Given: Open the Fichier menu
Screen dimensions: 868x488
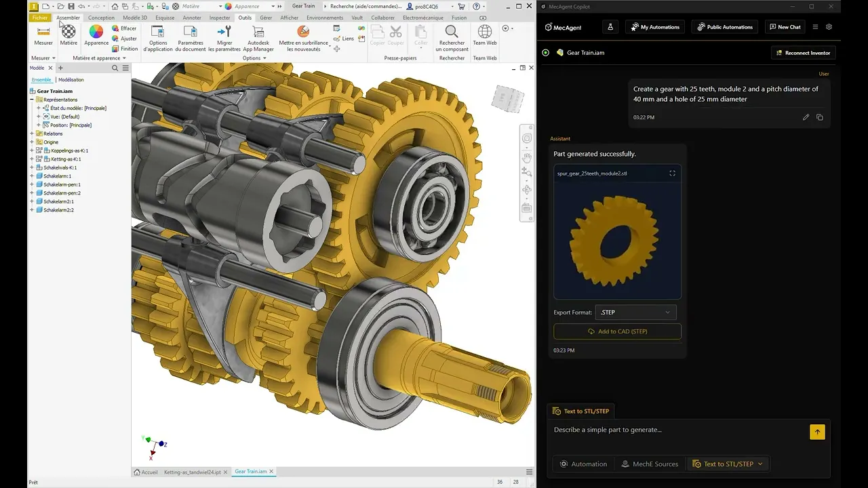Looking at the screenshot, I should tap(40, 18).
